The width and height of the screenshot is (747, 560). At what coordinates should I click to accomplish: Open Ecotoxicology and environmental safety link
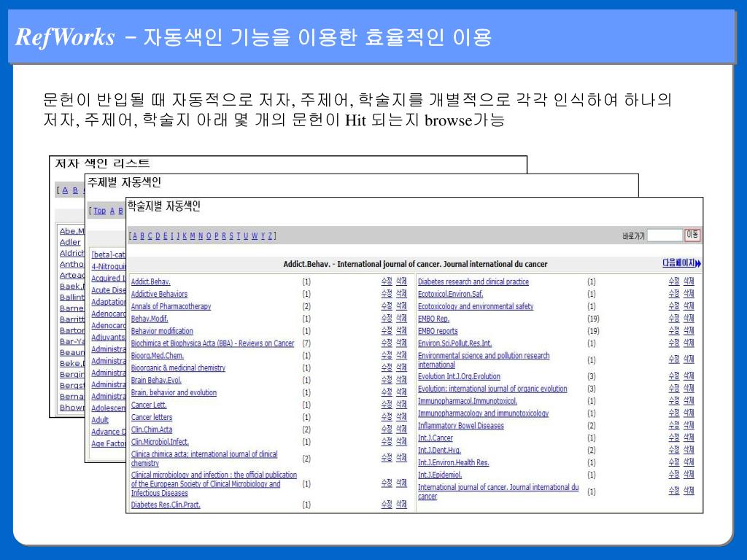point(476,307)
